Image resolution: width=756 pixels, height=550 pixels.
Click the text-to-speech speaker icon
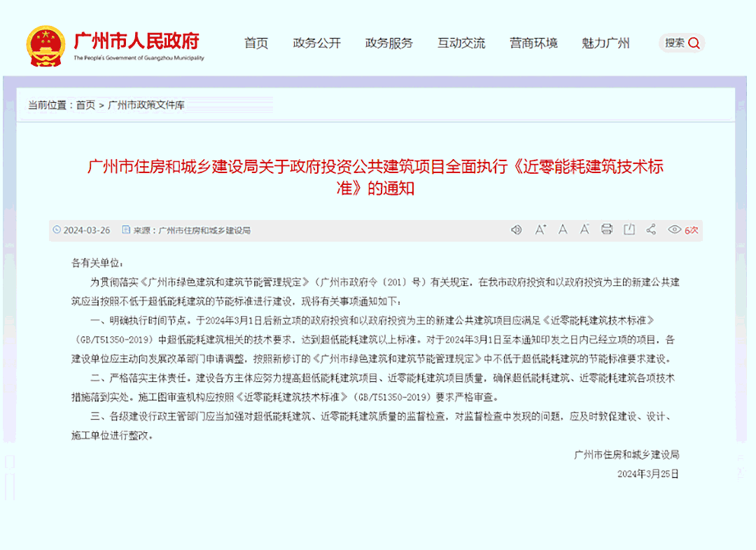point(516,229)
